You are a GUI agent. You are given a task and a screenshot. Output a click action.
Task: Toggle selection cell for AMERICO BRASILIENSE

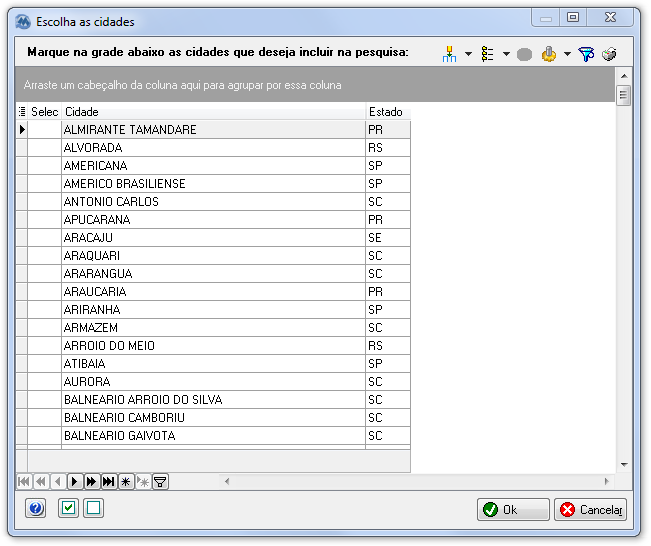point(44,184)
